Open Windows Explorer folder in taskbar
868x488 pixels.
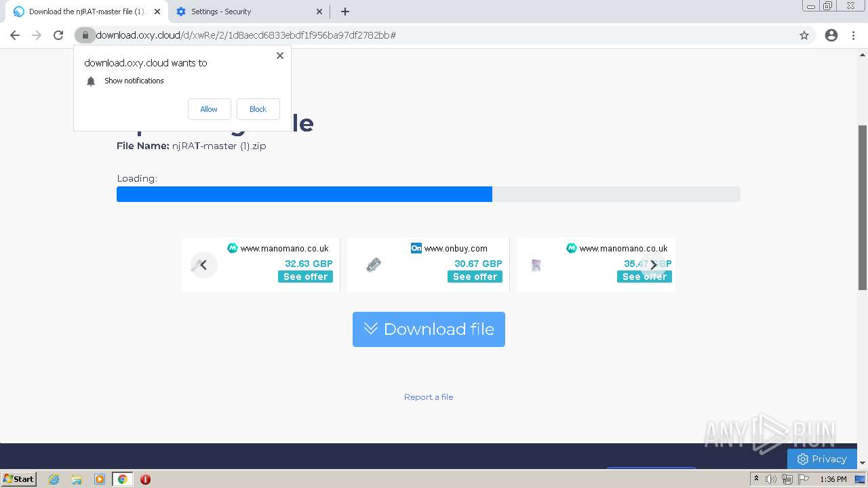(x=77, y=479)
